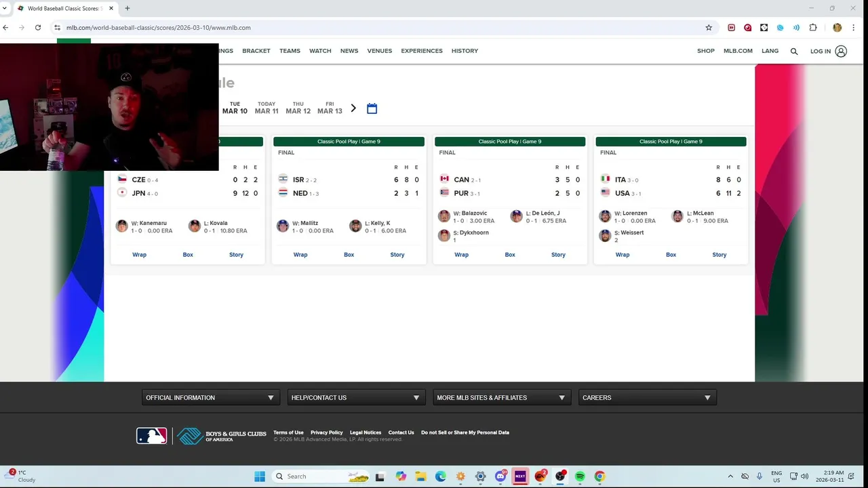Click Lorenzen's player headshot

pyautogui.click(x=605, y=216)
